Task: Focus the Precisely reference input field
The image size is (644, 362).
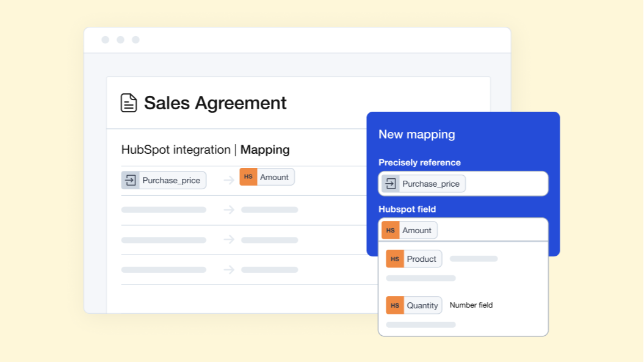Action: 505,184
